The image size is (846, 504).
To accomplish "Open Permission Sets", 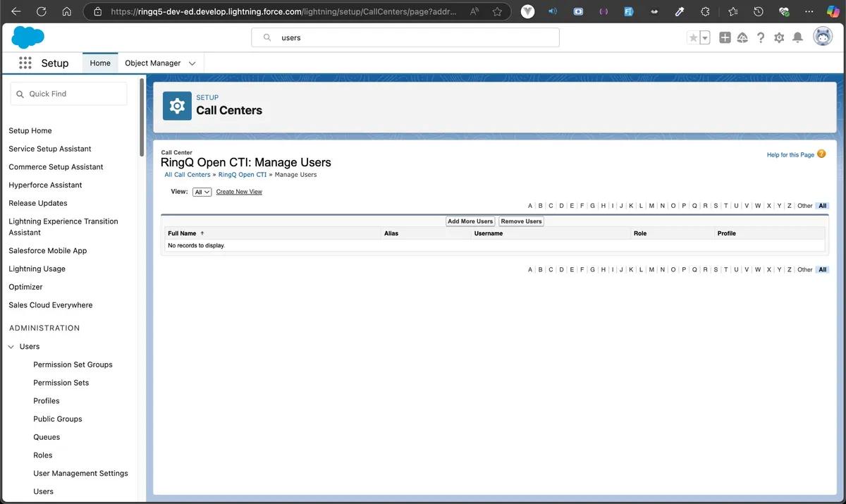I will click(61, 383).
